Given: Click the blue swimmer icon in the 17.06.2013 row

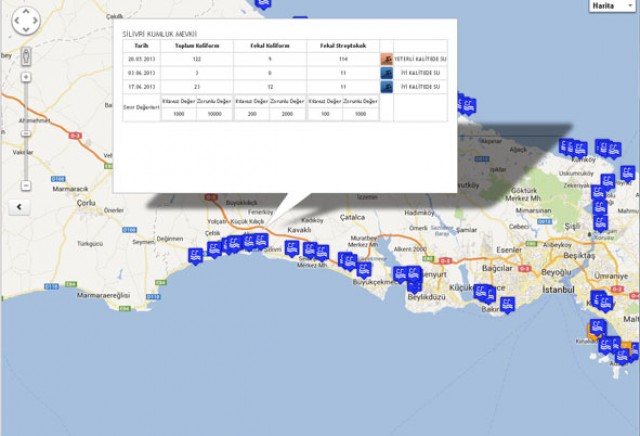Looking at the screenshot, I should (x=387, y=87).
